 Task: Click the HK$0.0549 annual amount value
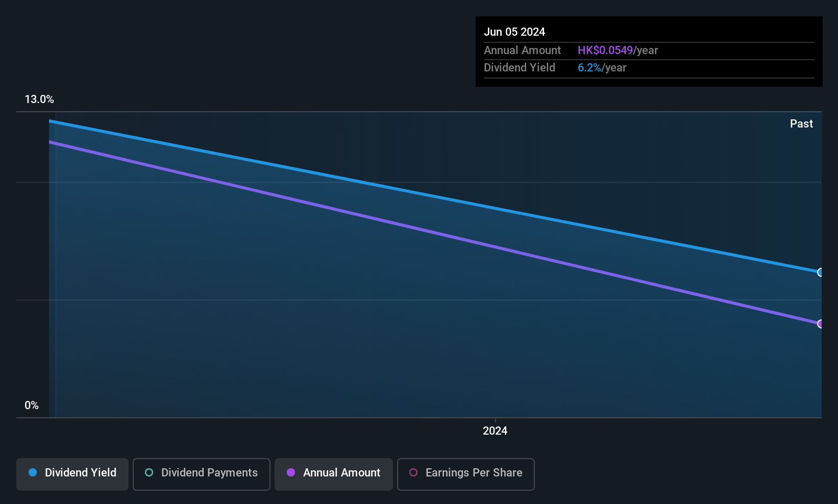(x=605, y=51)
